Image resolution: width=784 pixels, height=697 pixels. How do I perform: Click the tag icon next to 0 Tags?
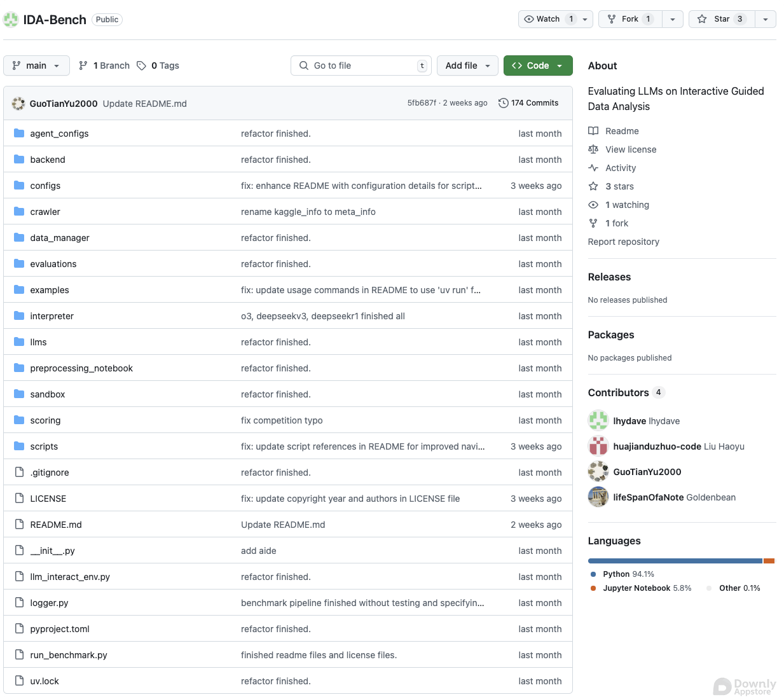pos(142,66)
